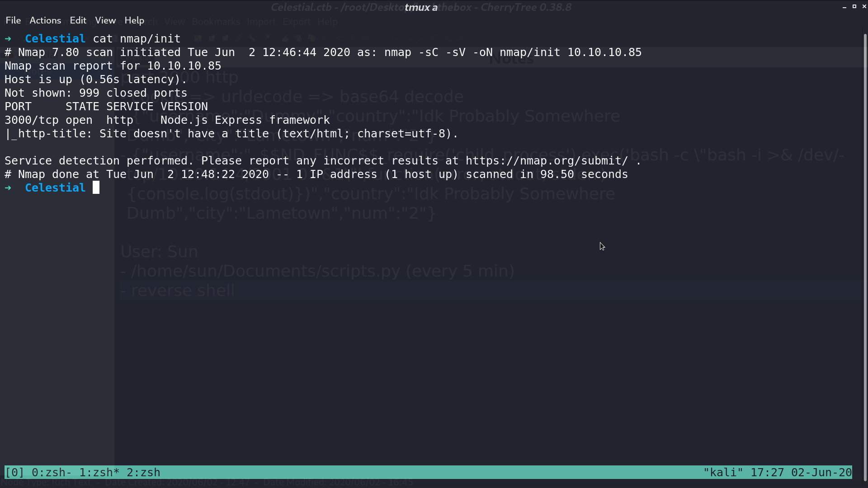Select tmux window 0:zsh- in status bar

52,473
